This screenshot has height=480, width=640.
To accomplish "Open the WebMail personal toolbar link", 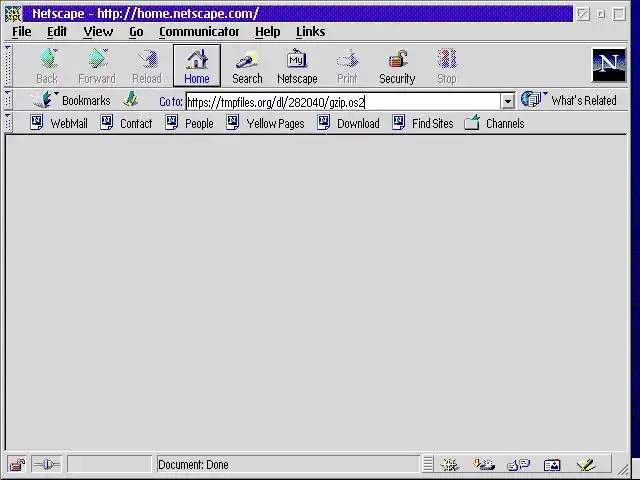I will pos(59,123).
